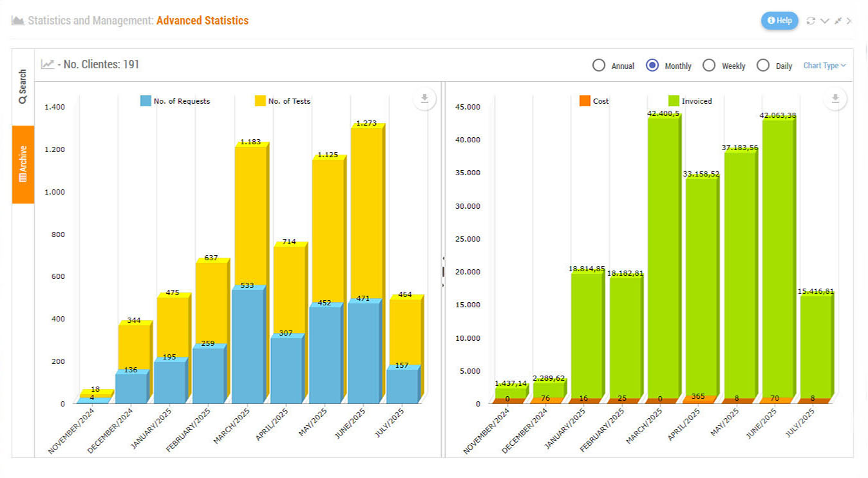Switch to the Archive side tab
The image size is (868, 478).
point(23,164)
